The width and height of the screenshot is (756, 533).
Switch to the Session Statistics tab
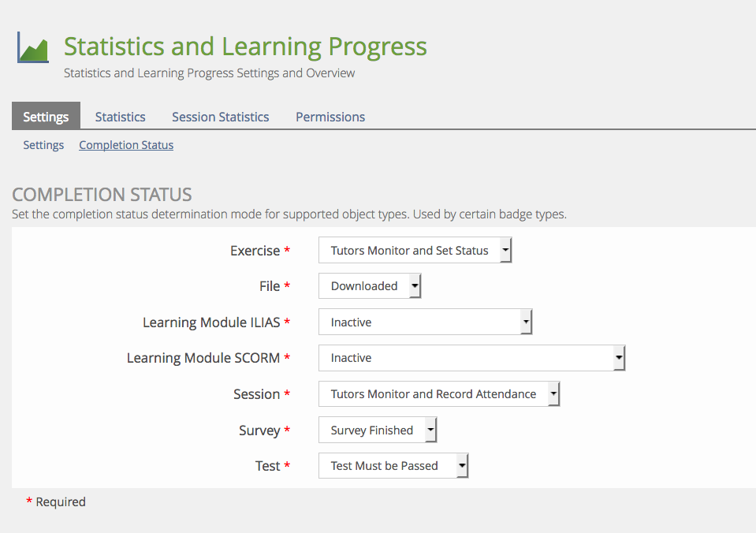point(221,117)
